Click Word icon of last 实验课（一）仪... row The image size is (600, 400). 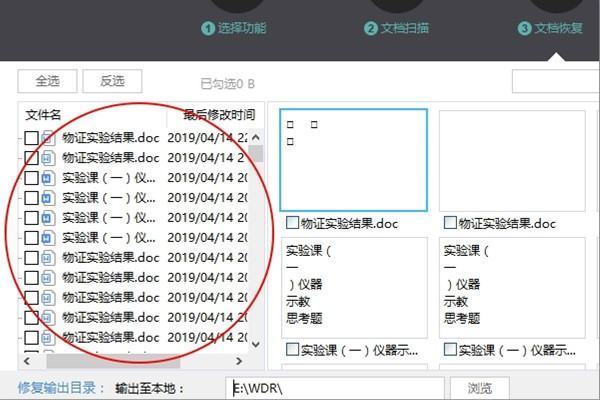(48, 238)
